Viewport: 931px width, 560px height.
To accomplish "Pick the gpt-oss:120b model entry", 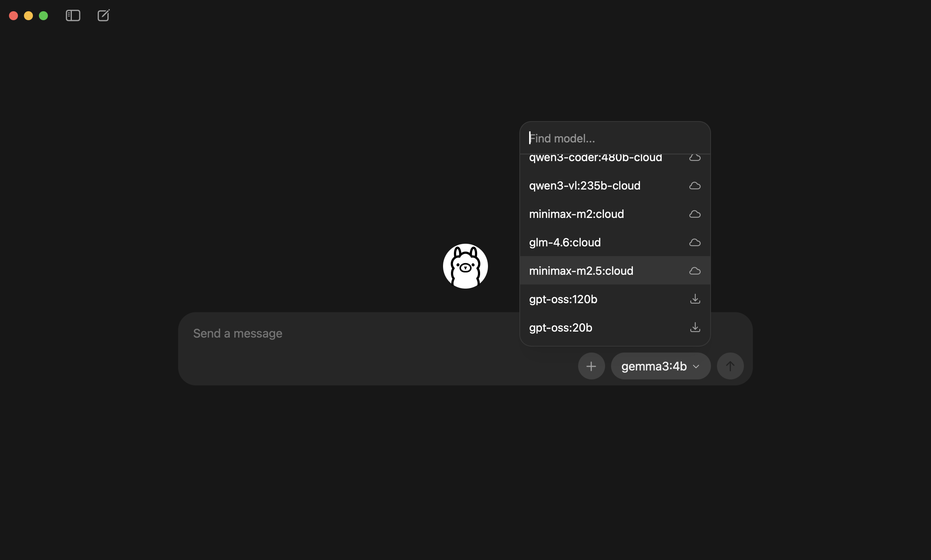I will 615,299.
